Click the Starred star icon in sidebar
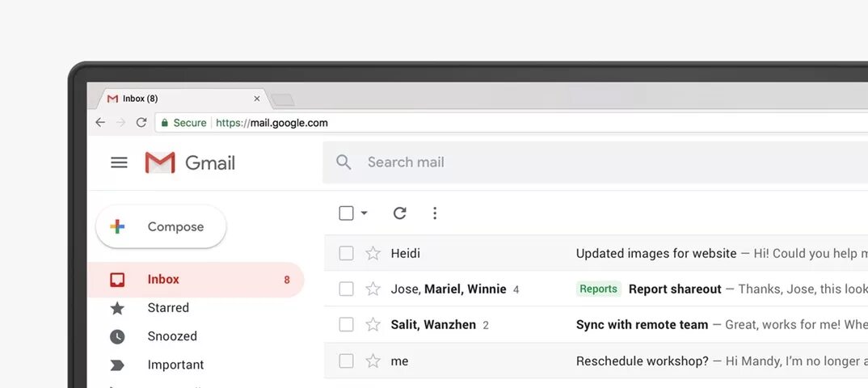The height and width of the screenshot is (388, 868). click(x=117, y=308)
